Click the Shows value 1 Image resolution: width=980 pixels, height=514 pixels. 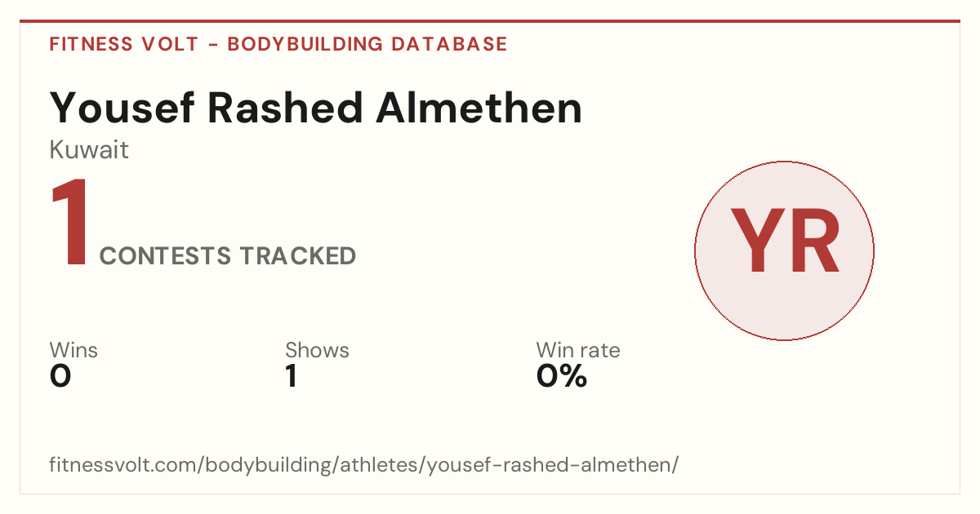(291, 376)
